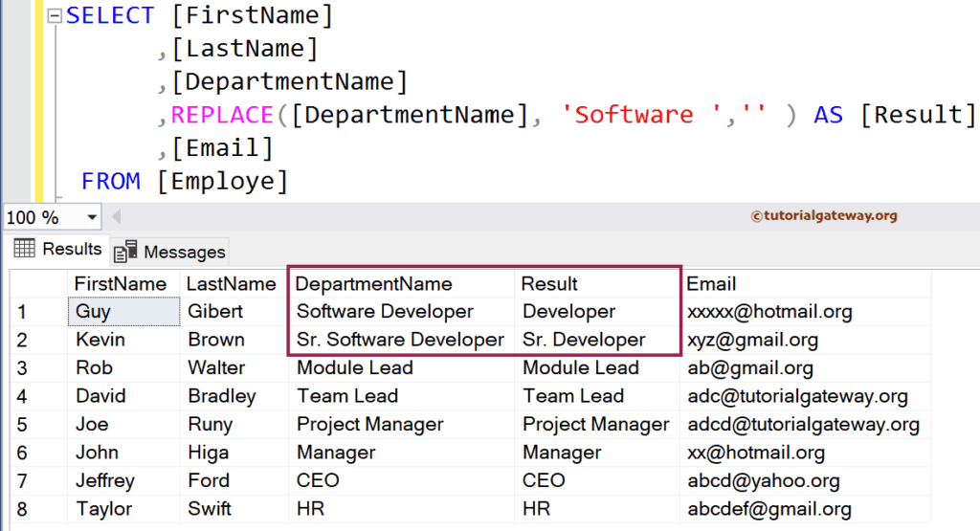Image resolution: width=980 pixels, height=531 pixels.
Task: Click the 'Software ' string literal in query
Action: [642, 115]
